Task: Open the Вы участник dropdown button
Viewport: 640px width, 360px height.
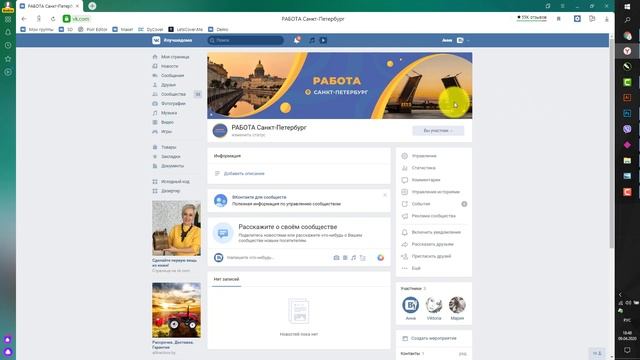Action: click(438, 131)
